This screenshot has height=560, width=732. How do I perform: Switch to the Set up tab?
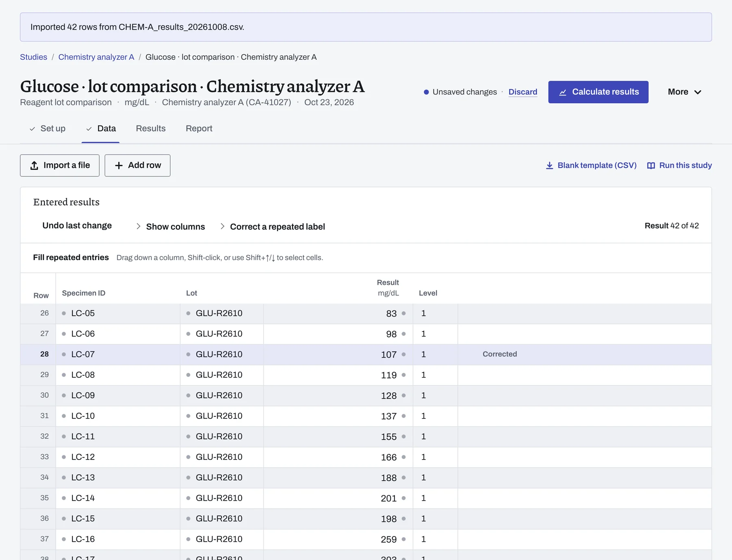tap(48, 128)
